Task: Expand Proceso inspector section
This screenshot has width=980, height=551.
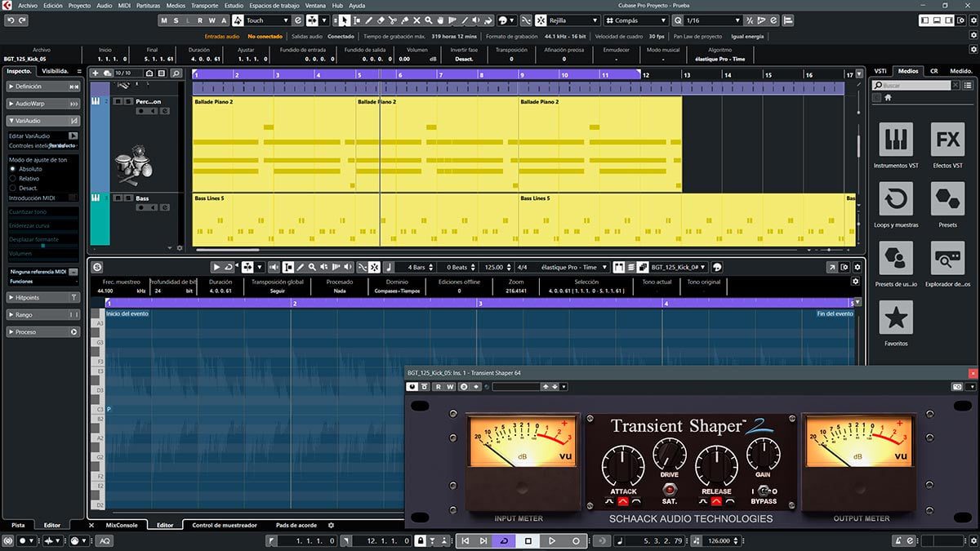Action: 43,332
